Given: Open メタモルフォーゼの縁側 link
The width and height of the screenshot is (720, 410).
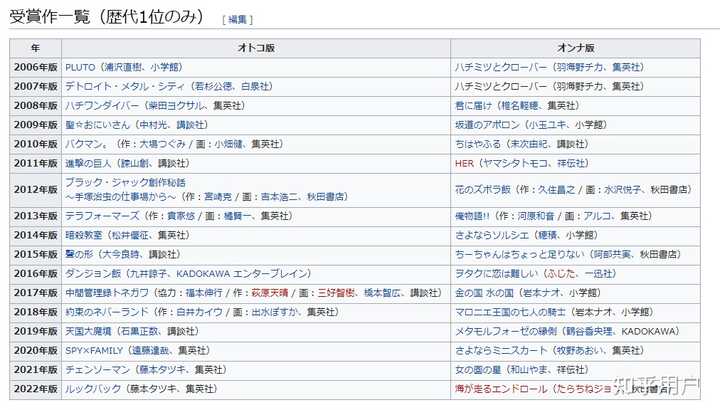Looking at the screenshot, I should (506, 331).
